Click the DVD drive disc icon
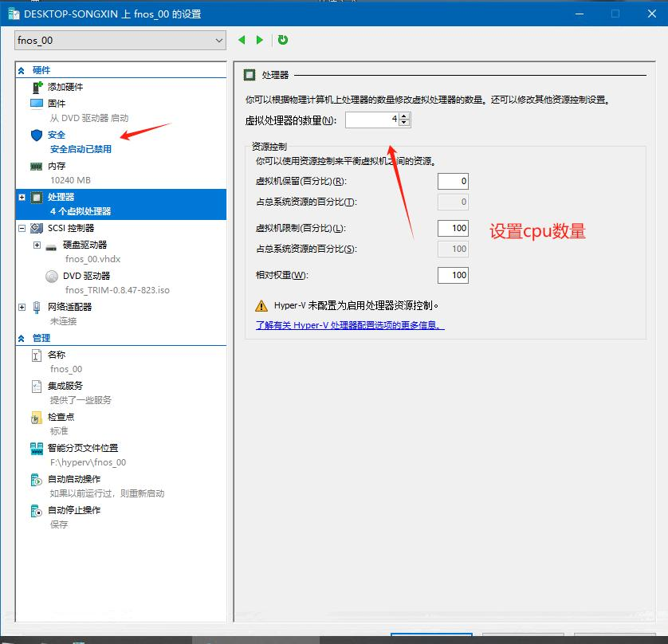668x644 pixels. pos(52,277)
